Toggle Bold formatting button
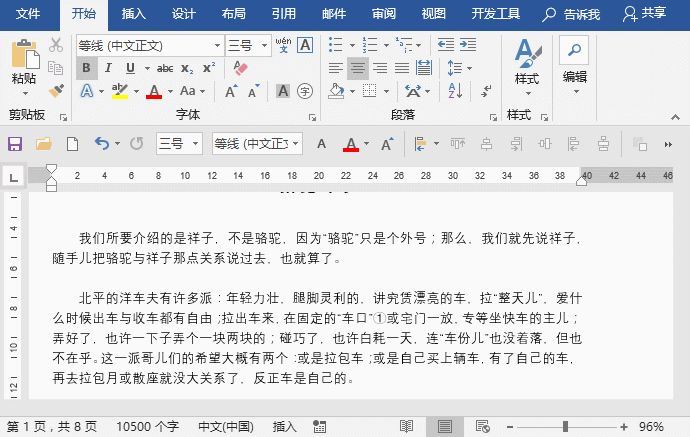The width and height of the screenshot is (690, 437). [x=87, y=68]
